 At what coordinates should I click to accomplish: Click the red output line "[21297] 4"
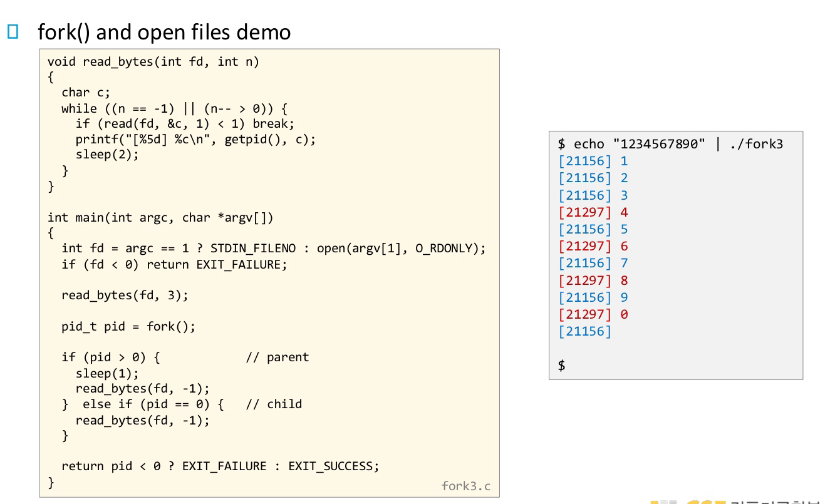(593, 212)
